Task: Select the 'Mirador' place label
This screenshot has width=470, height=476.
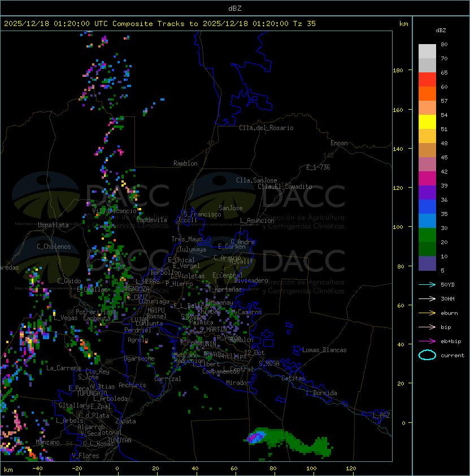Action: click(x=238, y=383)
